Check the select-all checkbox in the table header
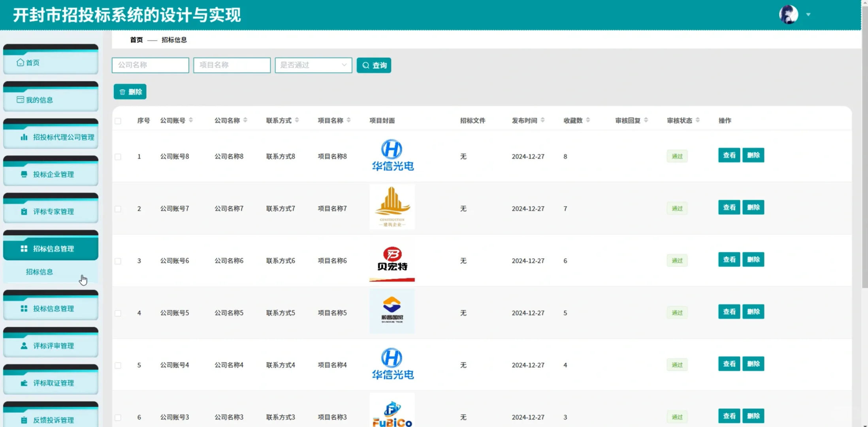This screenshot has width=868, height=427. [118, 121]
